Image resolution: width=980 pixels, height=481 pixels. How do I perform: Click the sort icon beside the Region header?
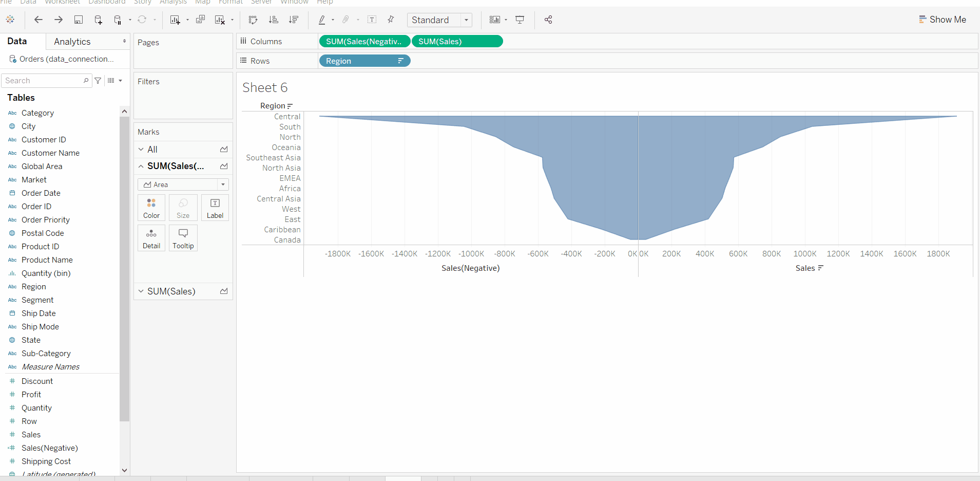click(x=290, y=106)
